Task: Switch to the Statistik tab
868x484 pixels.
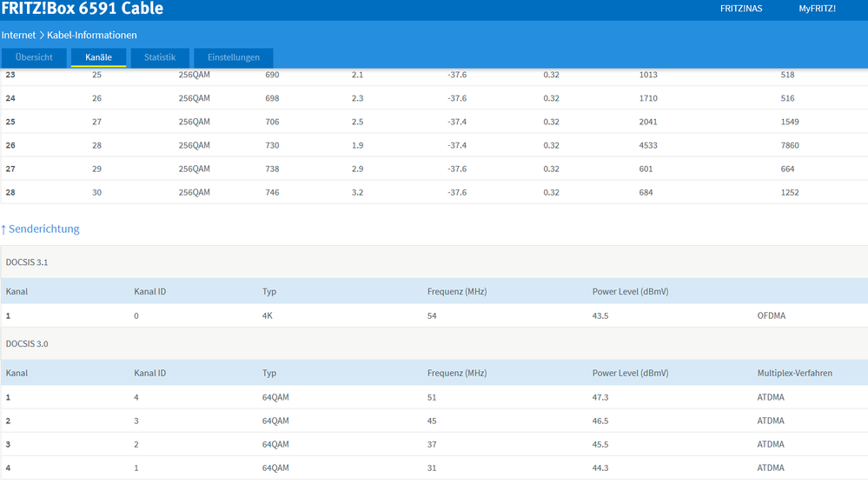Action: [160, 57]
